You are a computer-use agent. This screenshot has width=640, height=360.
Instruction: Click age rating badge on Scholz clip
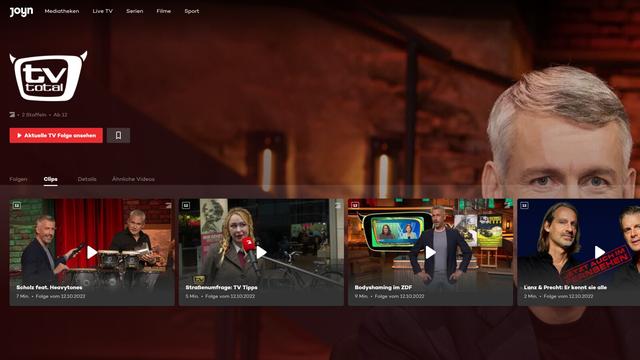[x=17, y=205]
